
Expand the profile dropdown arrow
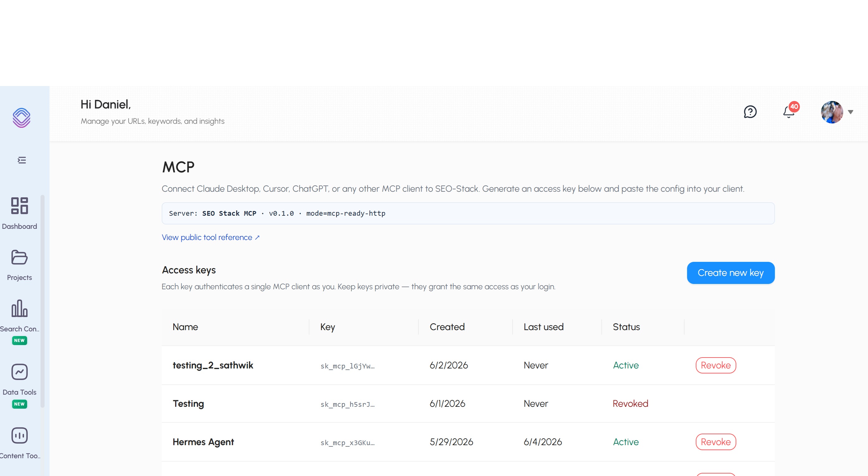(x=851, y=112)
